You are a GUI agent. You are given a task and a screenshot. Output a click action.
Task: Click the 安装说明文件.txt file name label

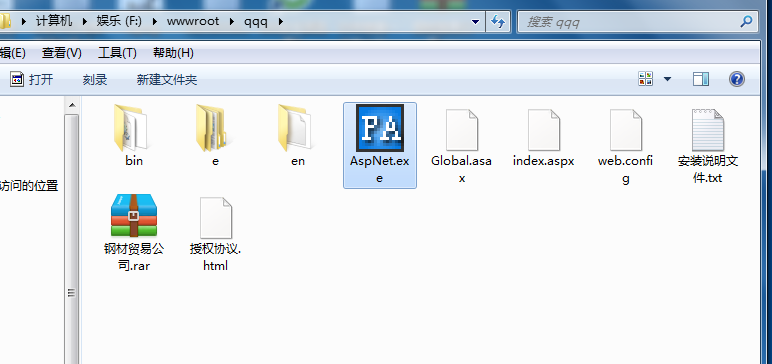tap(708, 169)
